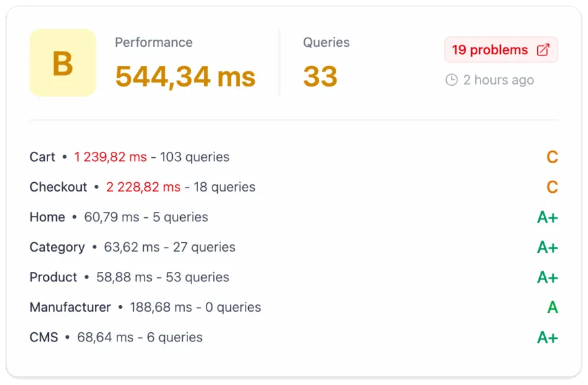Click Cart's '103 queries' text
Image resolution: width=588 pixels, height=385 pixels.
coord(195,157)
